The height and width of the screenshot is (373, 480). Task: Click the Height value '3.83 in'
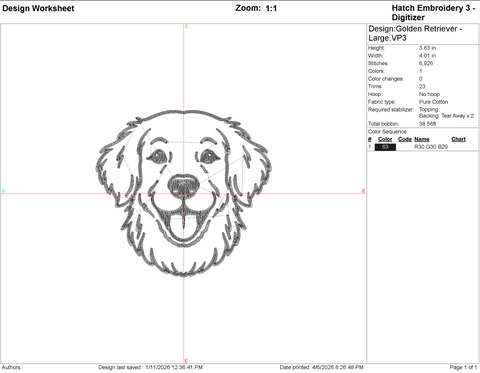427,48
